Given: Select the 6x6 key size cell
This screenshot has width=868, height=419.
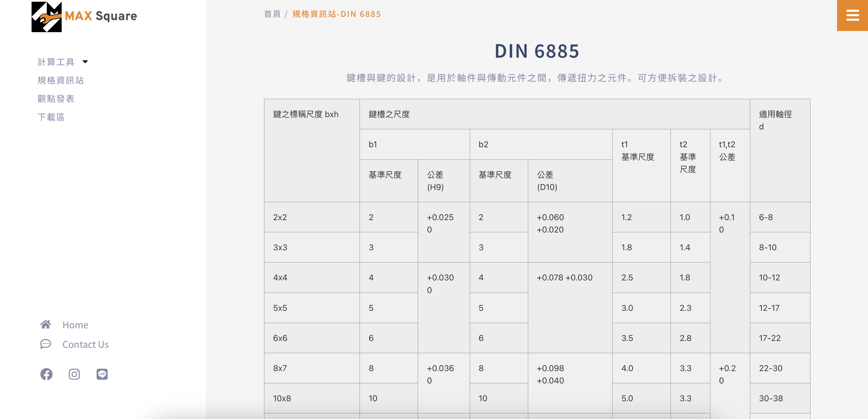Looking at the screenshot, I should [312, 338].
